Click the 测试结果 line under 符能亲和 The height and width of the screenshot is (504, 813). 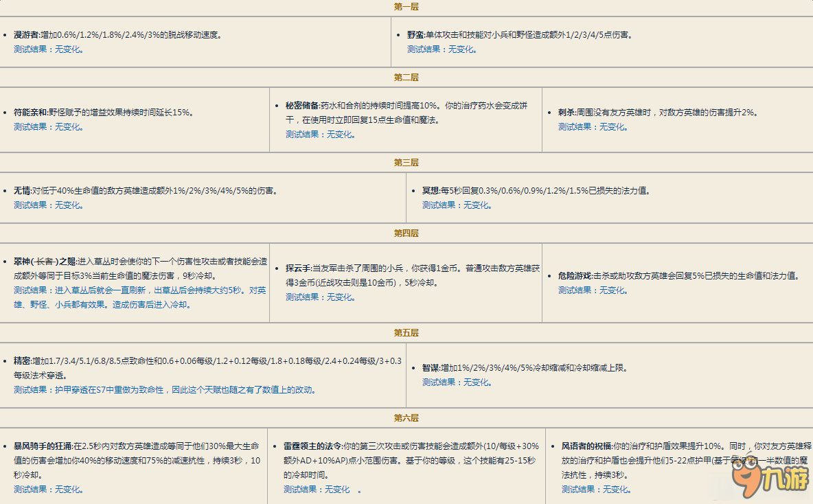point(49,126)
